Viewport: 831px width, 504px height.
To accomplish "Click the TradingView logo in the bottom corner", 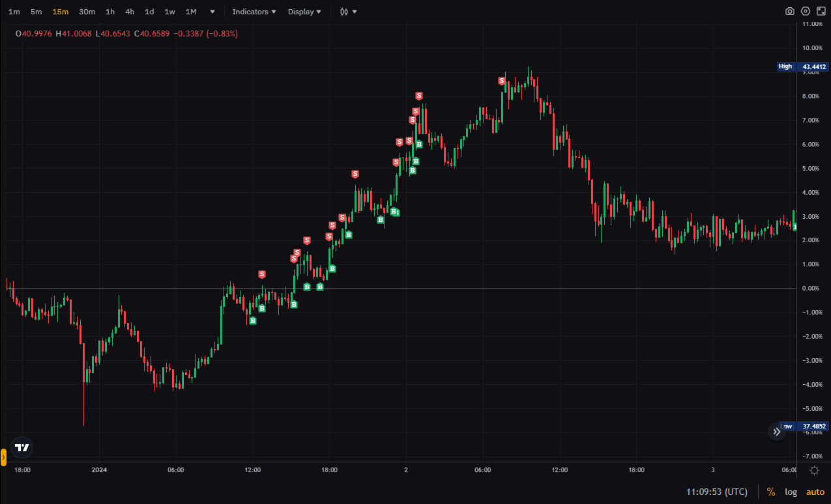I will (x=20, y=447).
